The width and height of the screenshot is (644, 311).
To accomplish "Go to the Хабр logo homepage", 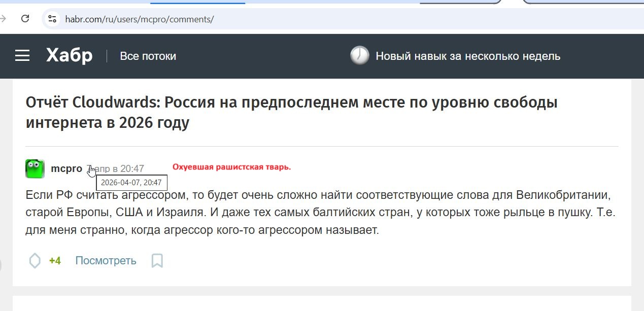I will click(x=70, y=55).
